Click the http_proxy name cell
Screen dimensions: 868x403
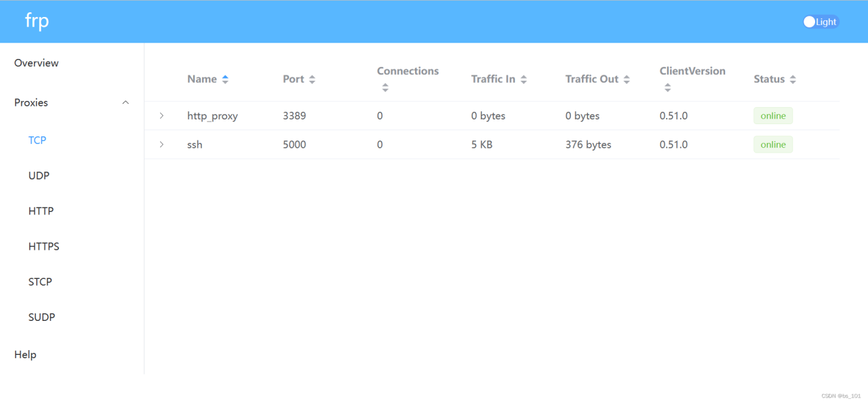[212, 116]
